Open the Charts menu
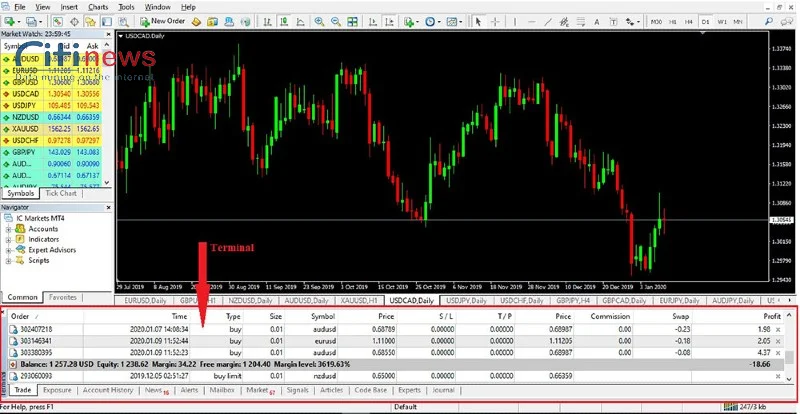The width and height of the screenshot is (800, 414). 98,7
